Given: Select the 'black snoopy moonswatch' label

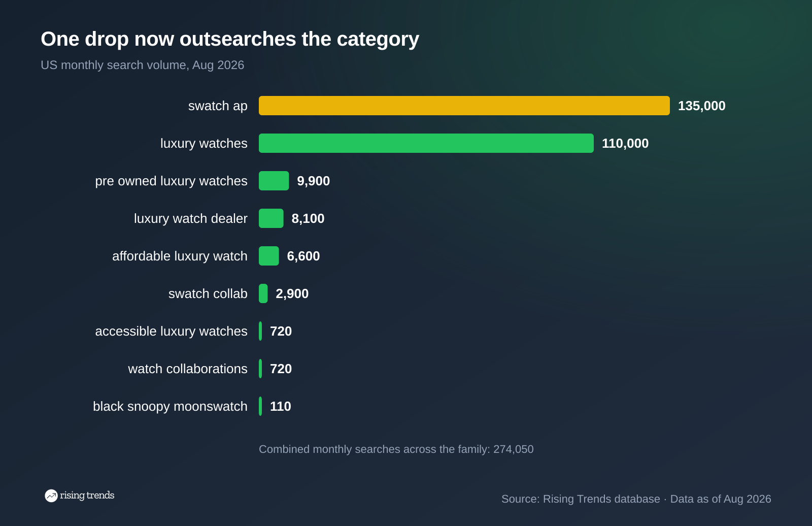Looking at the screenshot, I should [171, 406].
